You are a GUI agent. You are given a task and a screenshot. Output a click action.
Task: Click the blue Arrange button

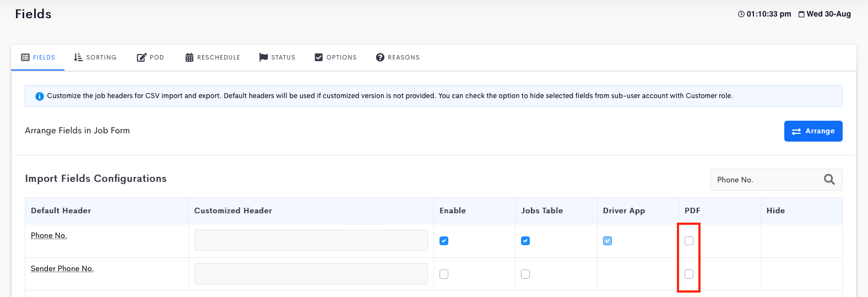click(813, 131)
